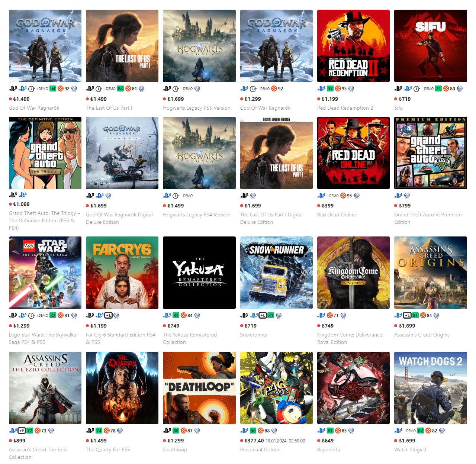Click the +DEMO label under Watch Dogs 2

[410, 431]
